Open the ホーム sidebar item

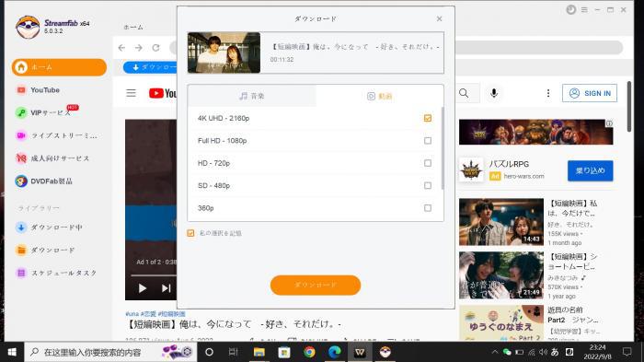59,67
